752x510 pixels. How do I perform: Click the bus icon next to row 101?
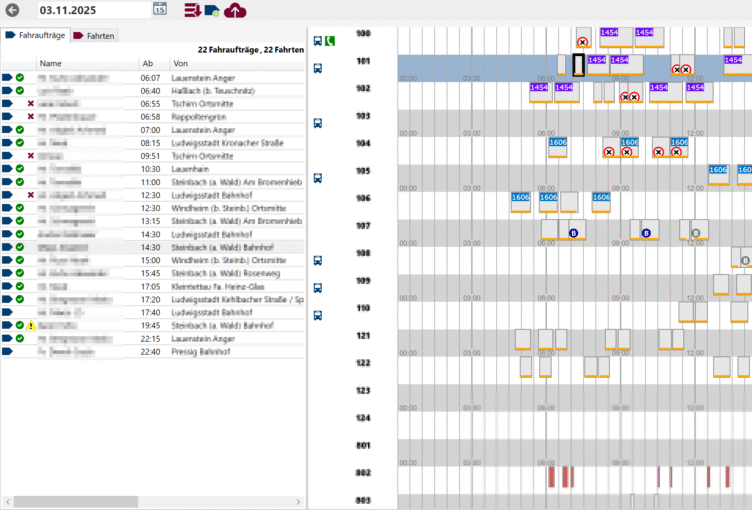tap(318, 68)
